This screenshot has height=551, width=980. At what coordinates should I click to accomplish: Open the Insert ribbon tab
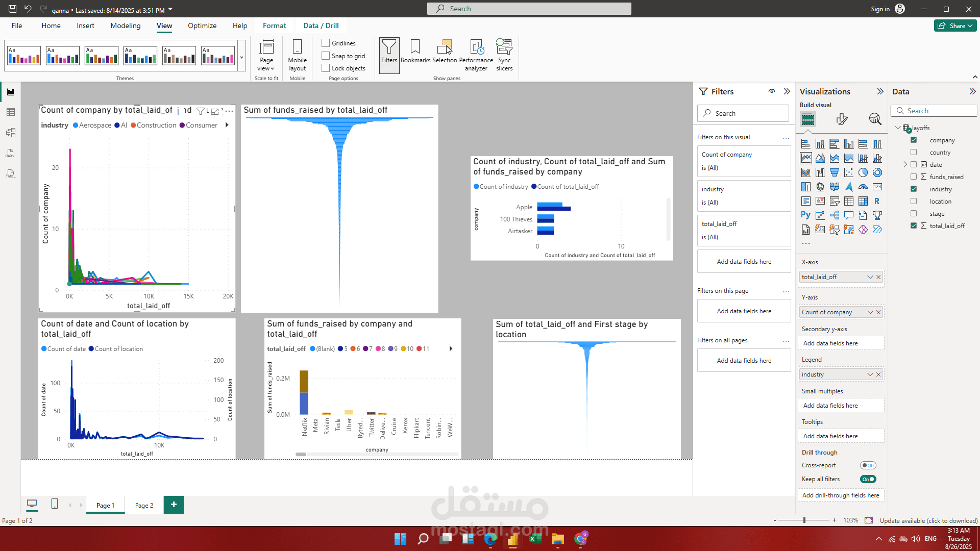85,26
